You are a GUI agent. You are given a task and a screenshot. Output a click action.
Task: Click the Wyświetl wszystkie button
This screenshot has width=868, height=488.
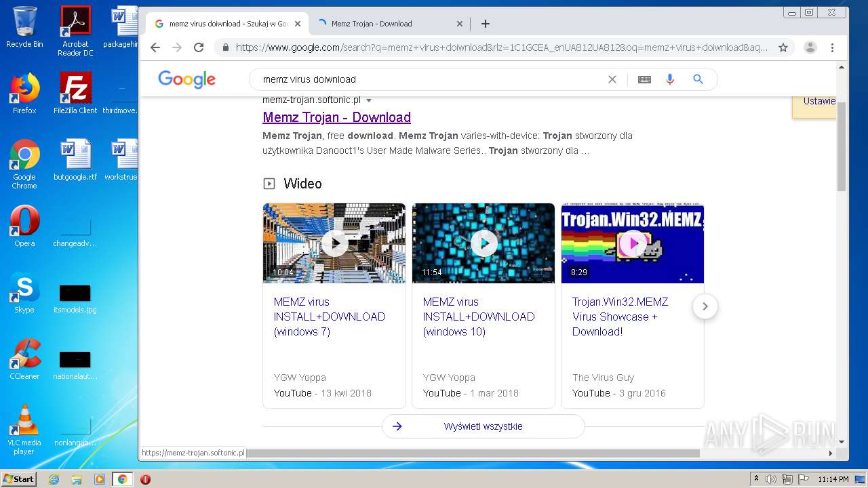point(483,426)
